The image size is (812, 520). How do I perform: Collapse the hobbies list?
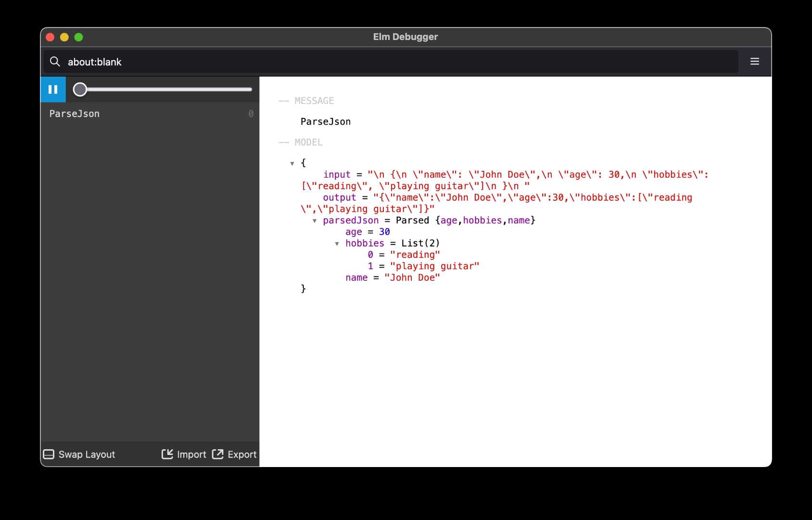pos(337,244)
